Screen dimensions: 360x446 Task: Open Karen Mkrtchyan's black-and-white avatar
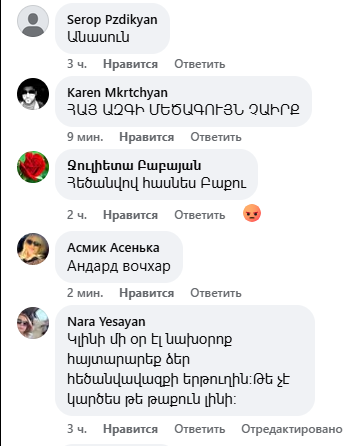click(33, 94)
